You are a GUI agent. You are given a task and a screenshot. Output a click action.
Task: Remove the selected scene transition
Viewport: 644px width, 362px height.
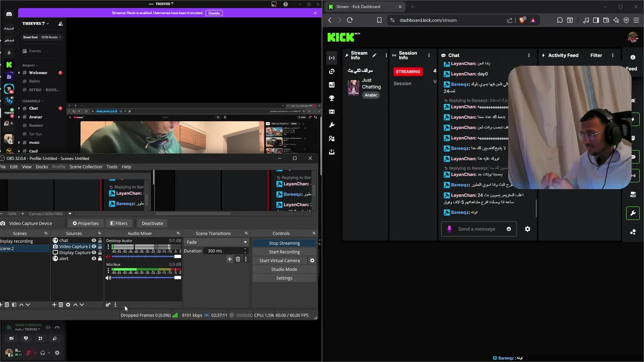coord(238,259)
